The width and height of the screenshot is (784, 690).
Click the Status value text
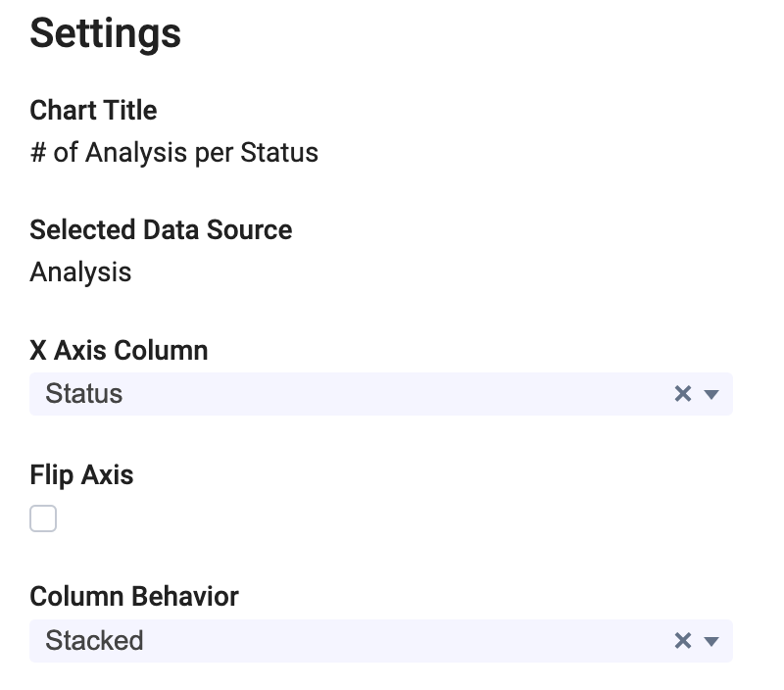coord(84,394)
